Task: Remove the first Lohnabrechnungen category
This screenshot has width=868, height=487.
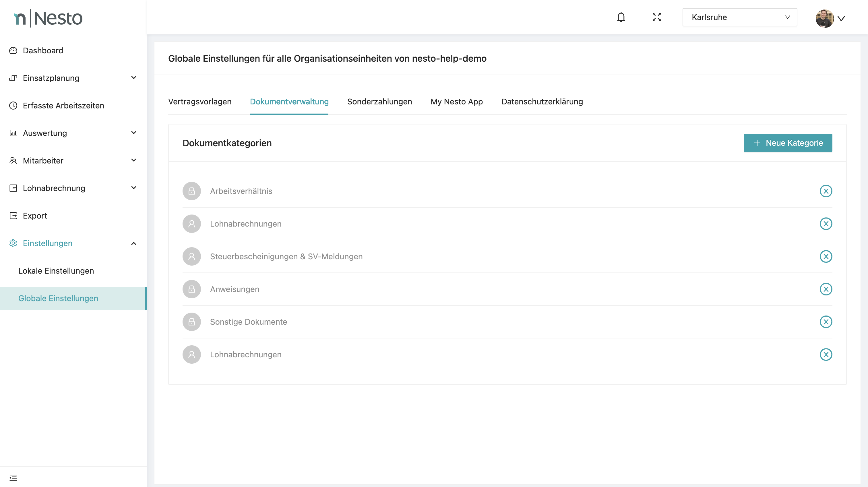Action: (826, 223)
